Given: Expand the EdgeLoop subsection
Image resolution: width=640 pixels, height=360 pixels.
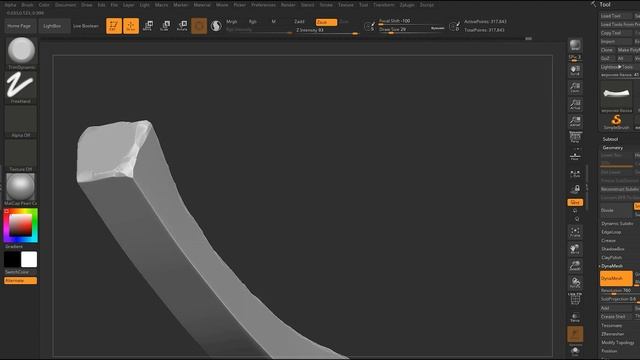Looking at the screenshot, I should click(x=611, y=232).
